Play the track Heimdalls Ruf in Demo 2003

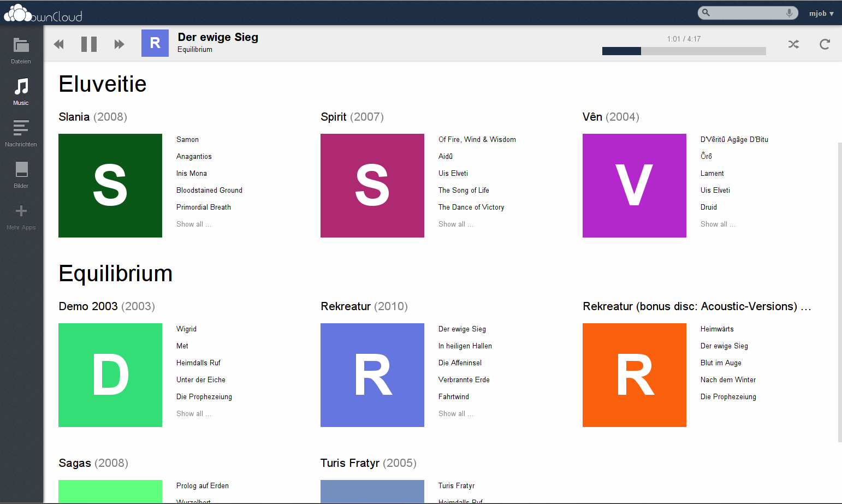pos(198,363)
